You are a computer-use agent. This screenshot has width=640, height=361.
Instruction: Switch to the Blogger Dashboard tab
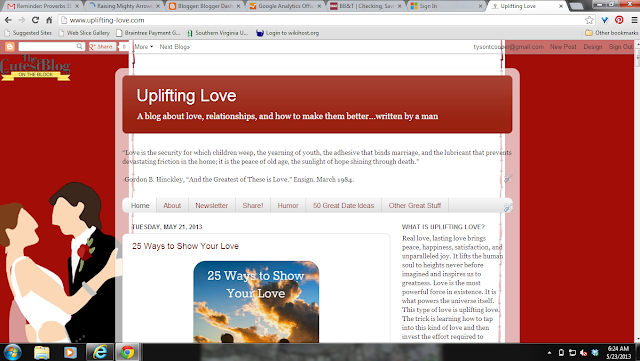point(205,6)
